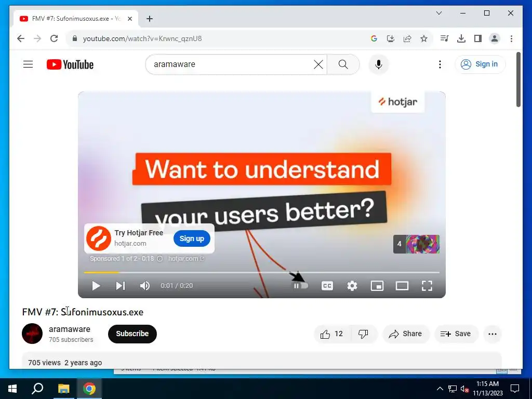Viewport: 532px width, 399px height.
Task: Open a new browser tab
Action: point(150,19)
